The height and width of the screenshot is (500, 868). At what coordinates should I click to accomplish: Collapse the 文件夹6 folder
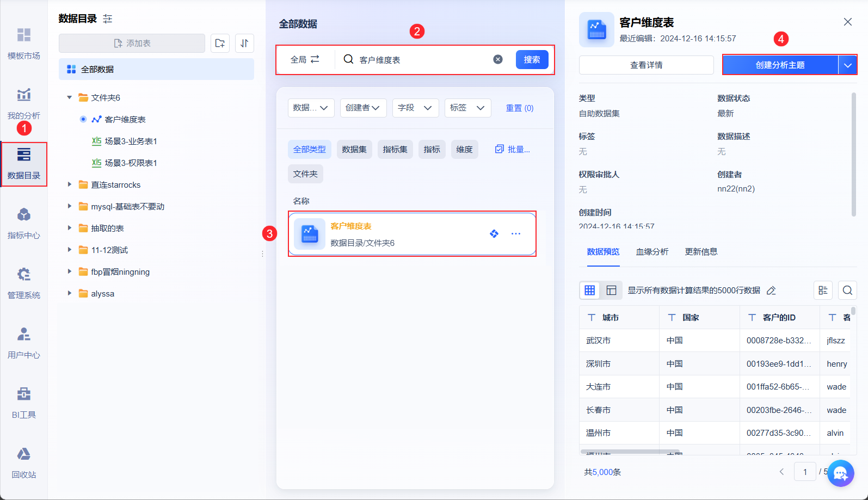point(70,97)
